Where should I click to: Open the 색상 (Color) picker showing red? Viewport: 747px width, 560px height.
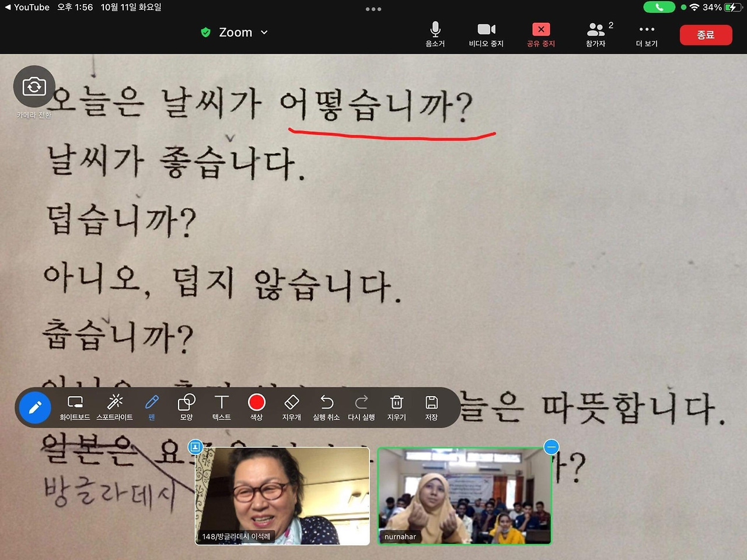click(256, 402)
